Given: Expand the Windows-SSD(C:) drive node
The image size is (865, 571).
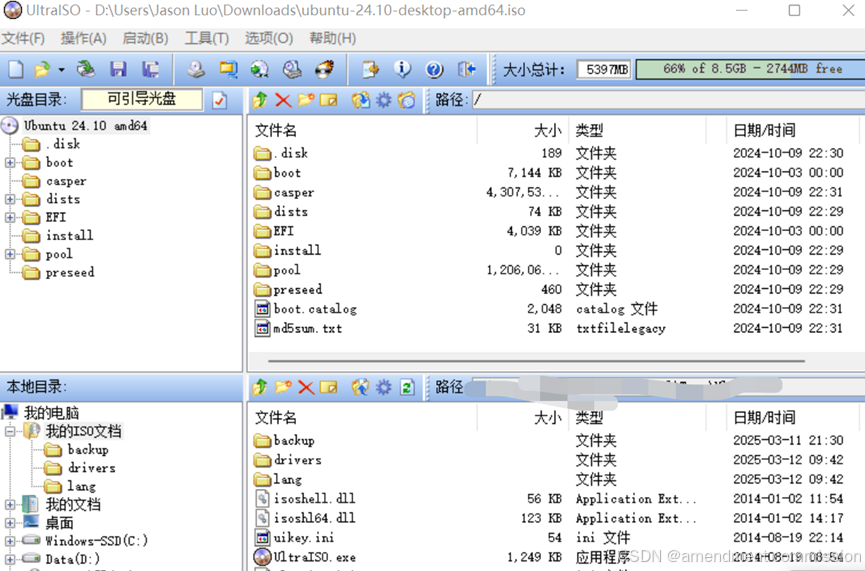Looking at the screenshot, I should pyautogui.click(x=10, y=541).
